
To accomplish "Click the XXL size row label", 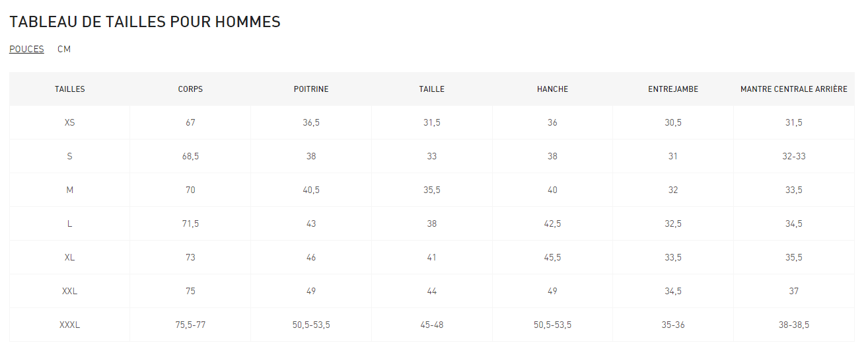I will pos(69,292).
